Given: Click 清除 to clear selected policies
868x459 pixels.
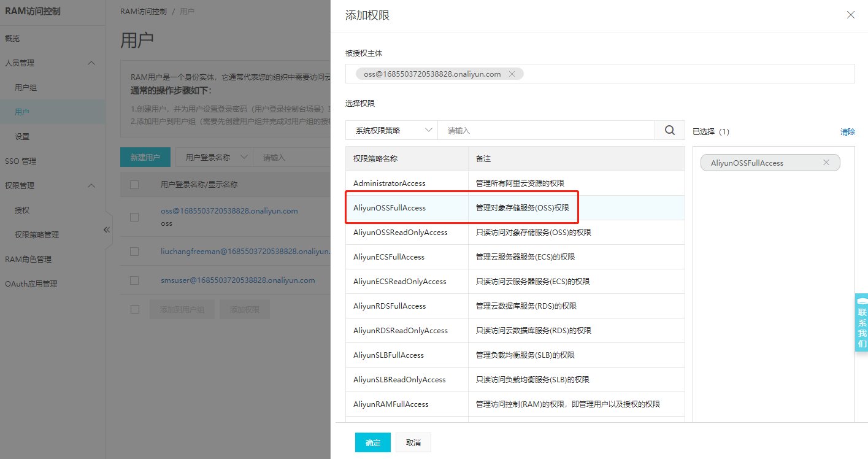Looking at the screenshot, I should coord(847,131).
